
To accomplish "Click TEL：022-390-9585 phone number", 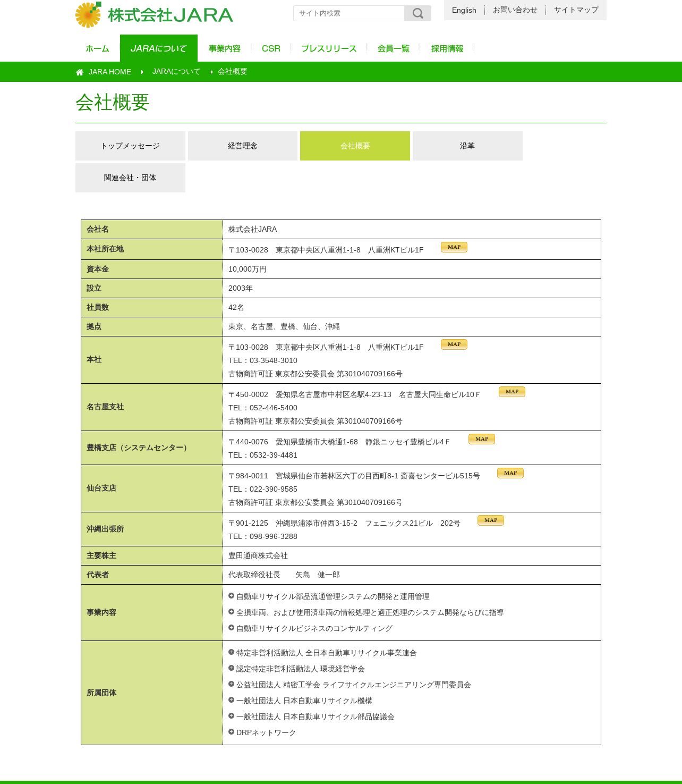I will pyautogui.click(x=263, y=489).
